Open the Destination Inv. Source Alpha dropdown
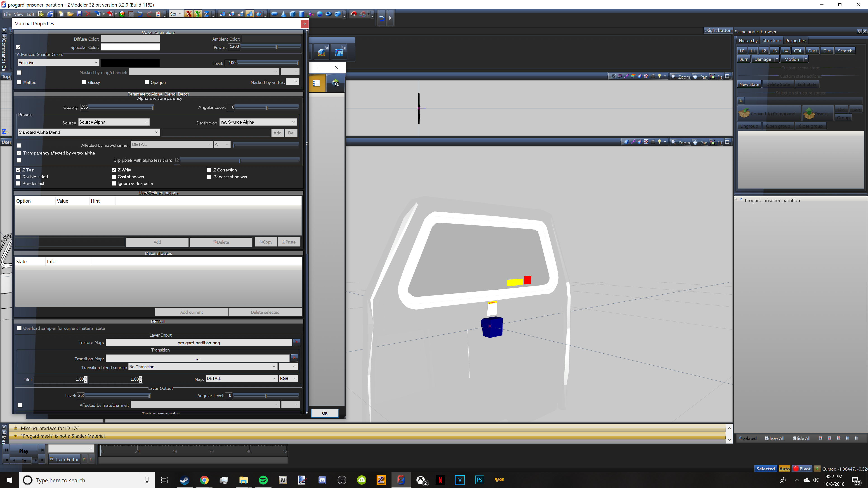The width and height of the screenshot is (868, 488). 258,122
